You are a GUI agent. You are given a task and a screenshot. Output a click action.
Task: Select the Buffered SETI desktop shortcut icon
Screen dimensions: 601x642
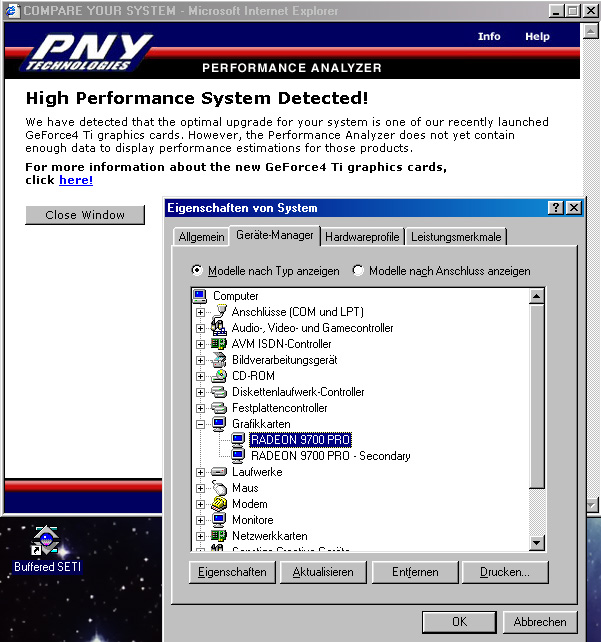46,540
